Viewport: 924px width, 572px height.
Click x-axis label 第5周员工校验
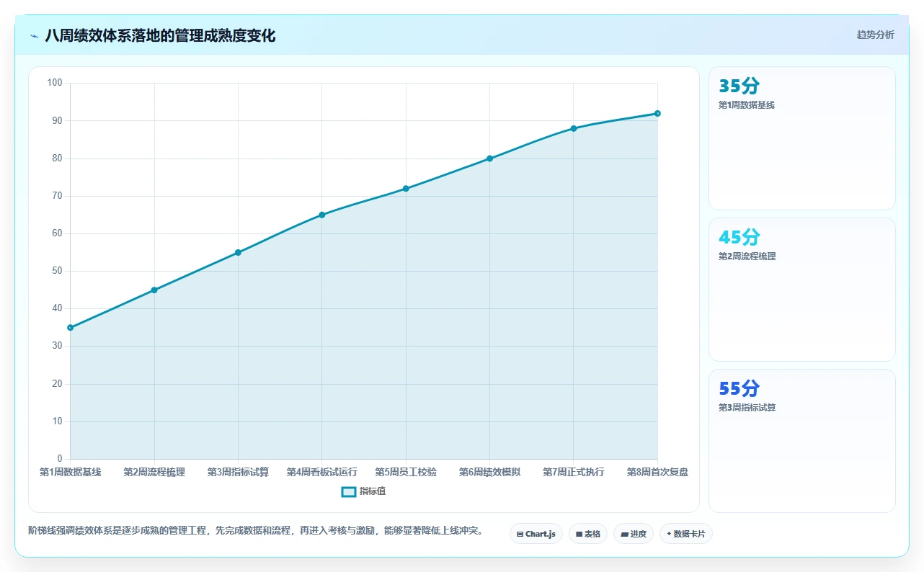pos(406,473)
